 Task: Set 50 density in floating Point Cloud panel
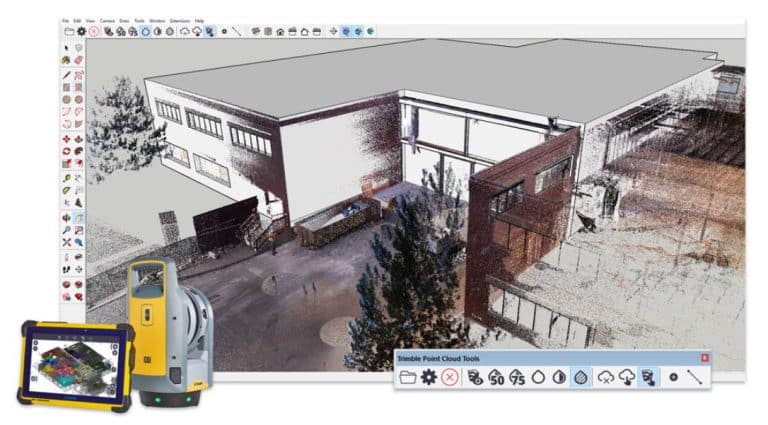tap(496, 378)
